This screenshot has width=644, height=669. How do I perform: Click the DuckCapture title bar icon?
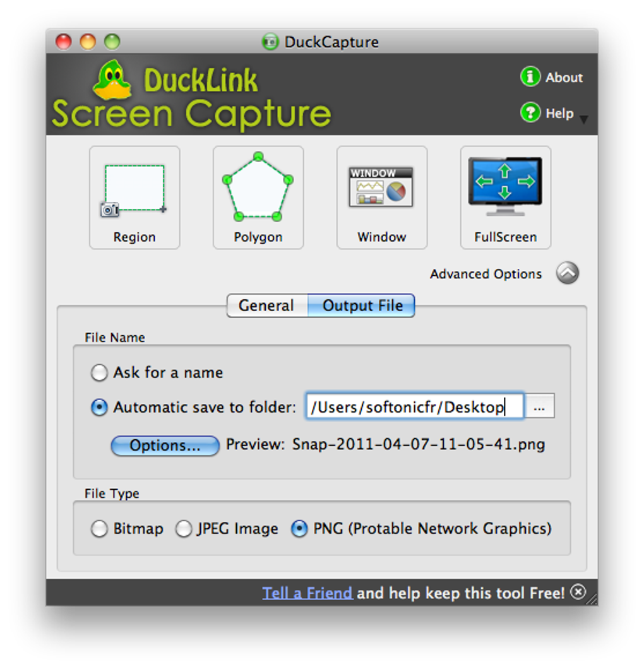270,42
